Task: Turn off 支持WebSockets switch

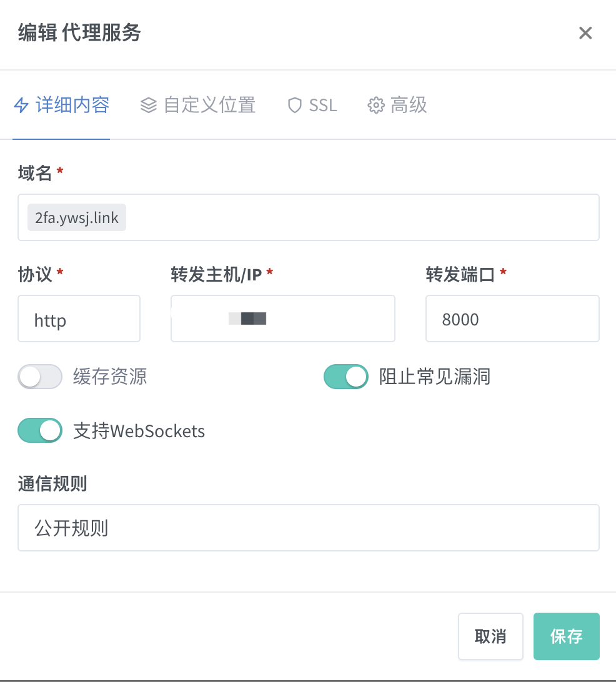Action: [40, 430]
